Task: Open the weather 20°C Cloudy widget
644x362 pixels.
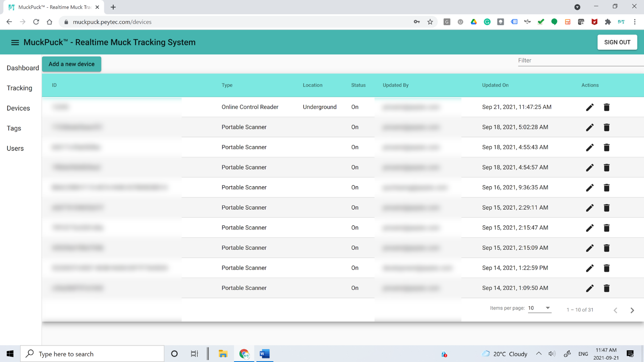Action: (x=504, y=354)
